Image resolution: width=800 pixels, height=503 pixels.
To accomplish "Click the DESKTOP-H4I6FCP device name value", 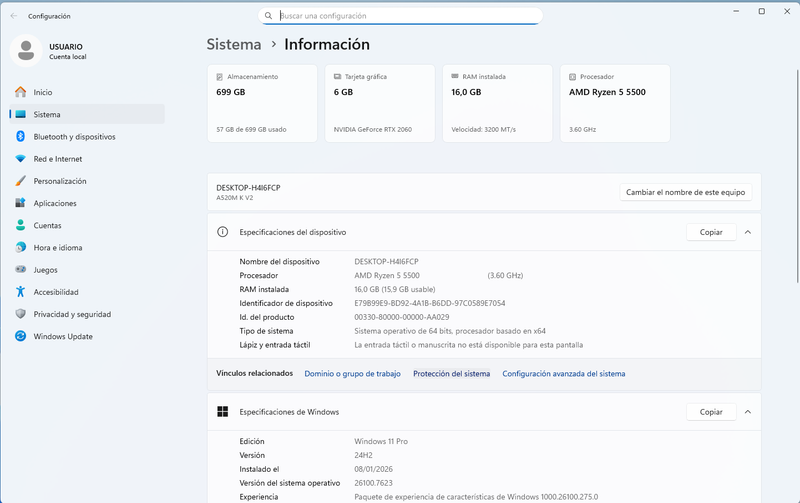I will click(x=386, y=261).
